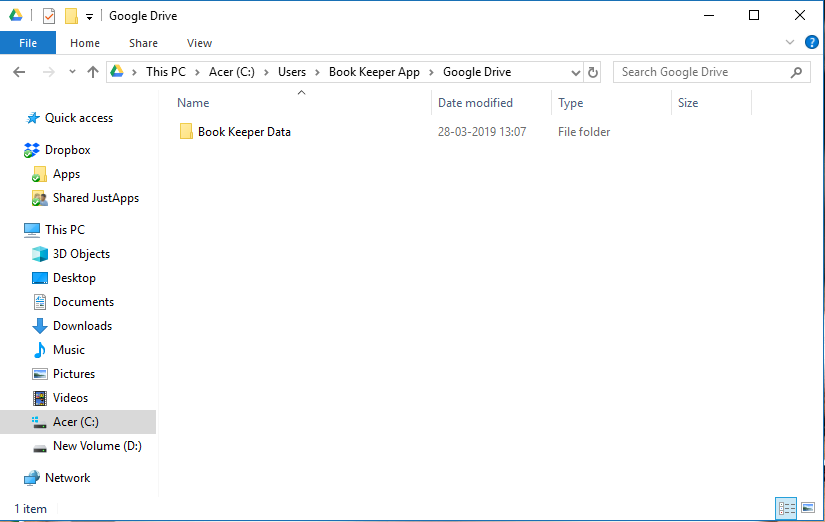Open Quick access in navigation pane
The image size is (825, 522).
pyautogui.click(x=79, y=118)
